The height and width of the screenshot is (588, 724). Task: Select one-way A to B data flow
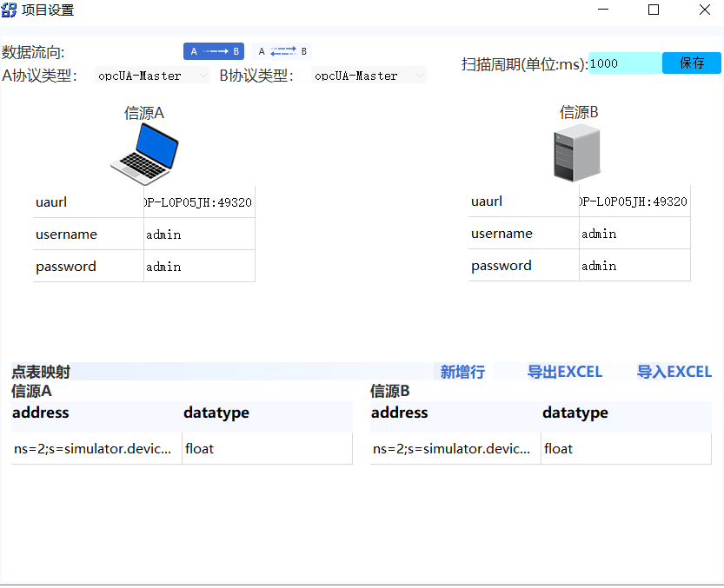click(x=213, y=51)
